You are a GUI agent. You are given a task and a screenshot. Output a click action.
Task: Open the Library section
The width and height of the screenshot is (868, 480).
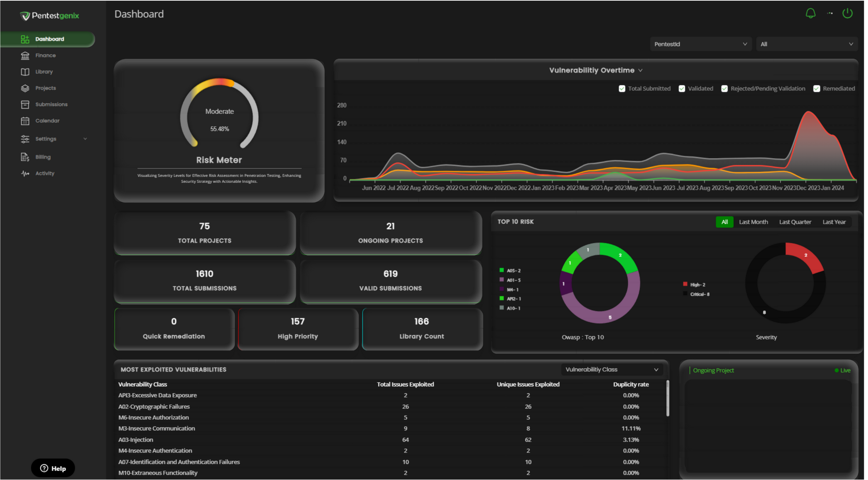44,72
